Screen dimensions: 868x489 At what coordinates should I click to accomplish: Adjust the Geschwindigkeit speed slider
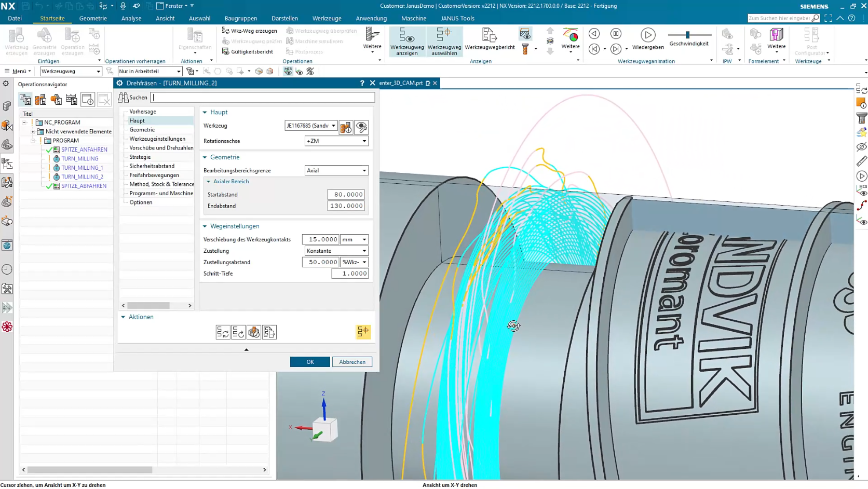point(687,35)
